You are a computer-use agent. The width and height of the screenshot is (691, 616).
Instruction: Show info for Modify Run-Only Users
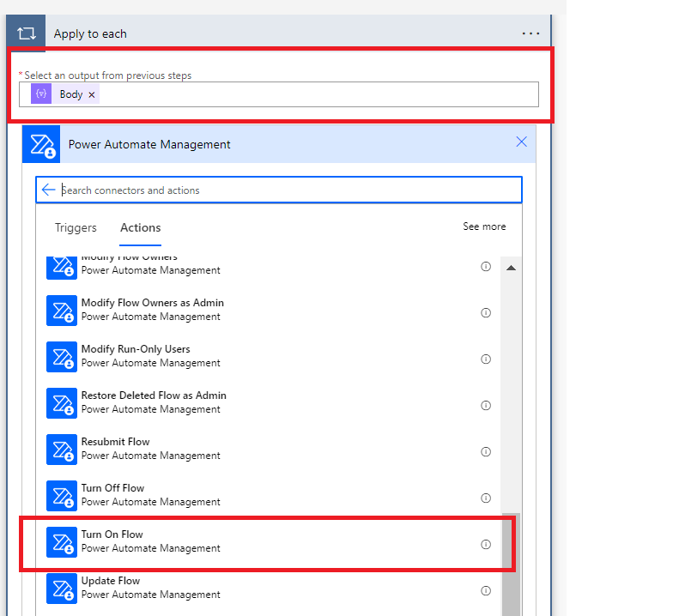pos(486,359)
